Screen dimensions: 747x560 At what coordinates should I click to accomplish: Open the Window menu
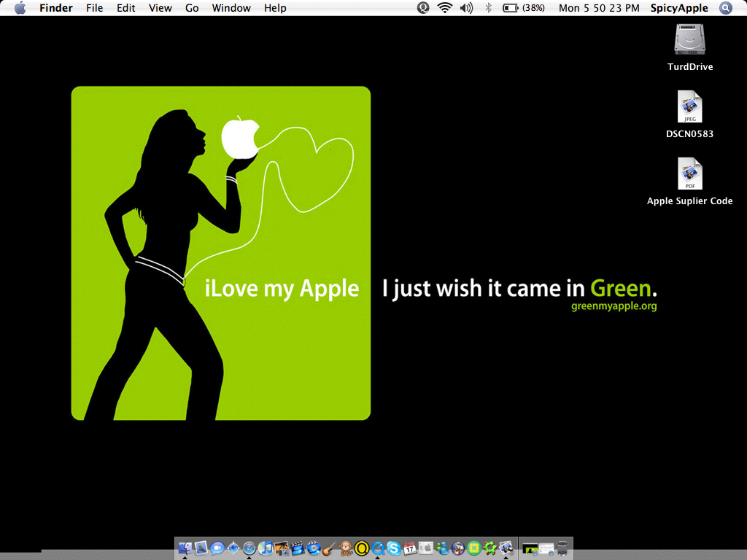(231, 8)
